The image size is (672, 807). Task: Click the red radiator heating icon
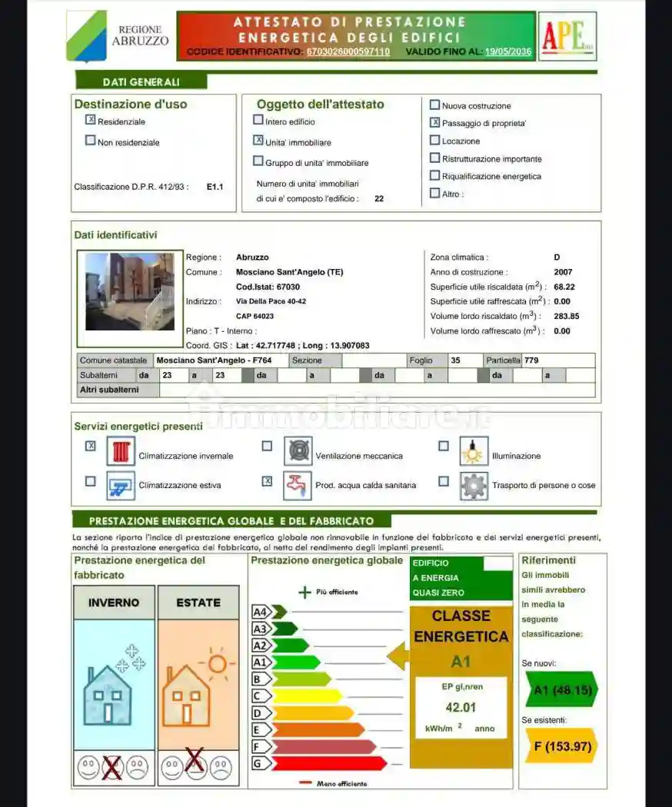[x=121, y=451]
